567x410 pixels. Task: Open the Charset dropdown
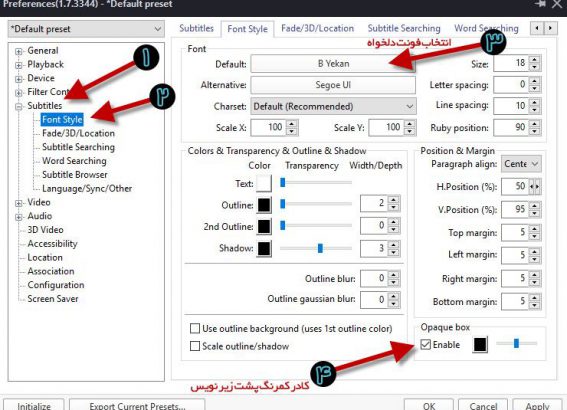pos(333,106)
